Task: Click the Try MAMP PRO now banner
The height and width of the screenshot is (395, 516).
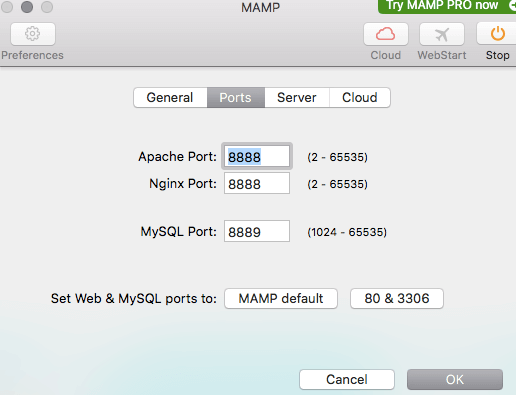Action: 447,6
